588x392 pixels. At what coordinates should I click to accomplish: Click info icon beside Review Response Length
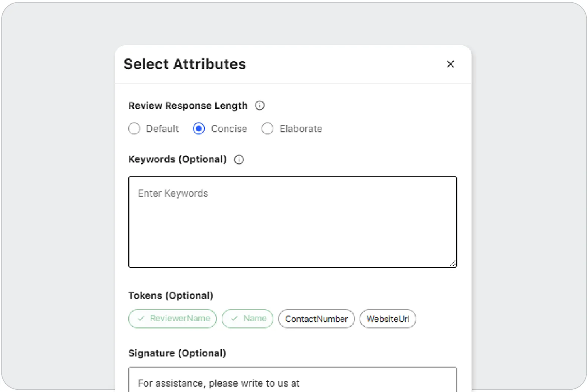point(260,106)
